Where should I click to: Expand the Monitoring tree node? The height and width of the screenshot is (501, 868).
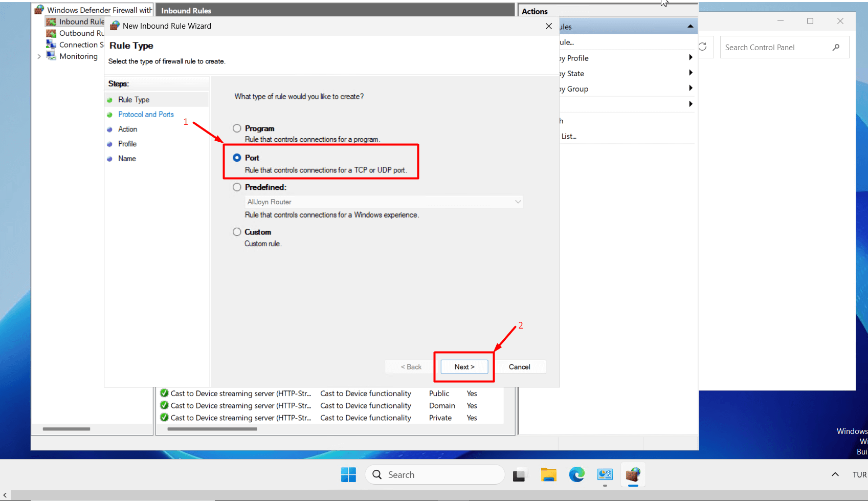click(x=39, y=56)
